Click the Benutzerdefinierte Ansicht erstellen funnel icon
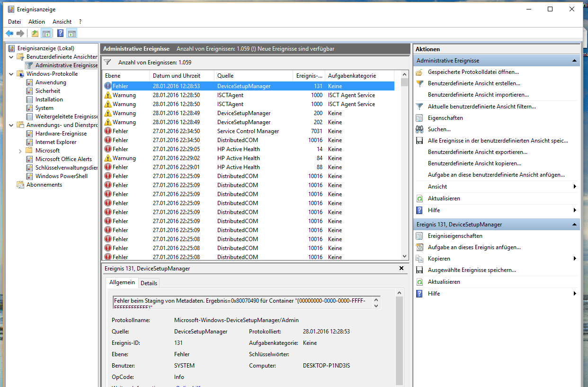588x387 pixels. click(419, 83)
